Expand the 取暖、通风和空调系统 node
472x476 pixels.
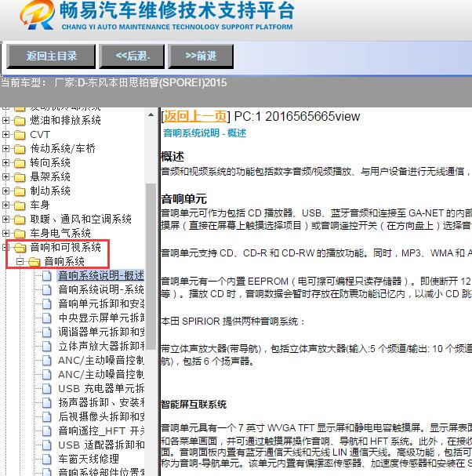(5, 219)
